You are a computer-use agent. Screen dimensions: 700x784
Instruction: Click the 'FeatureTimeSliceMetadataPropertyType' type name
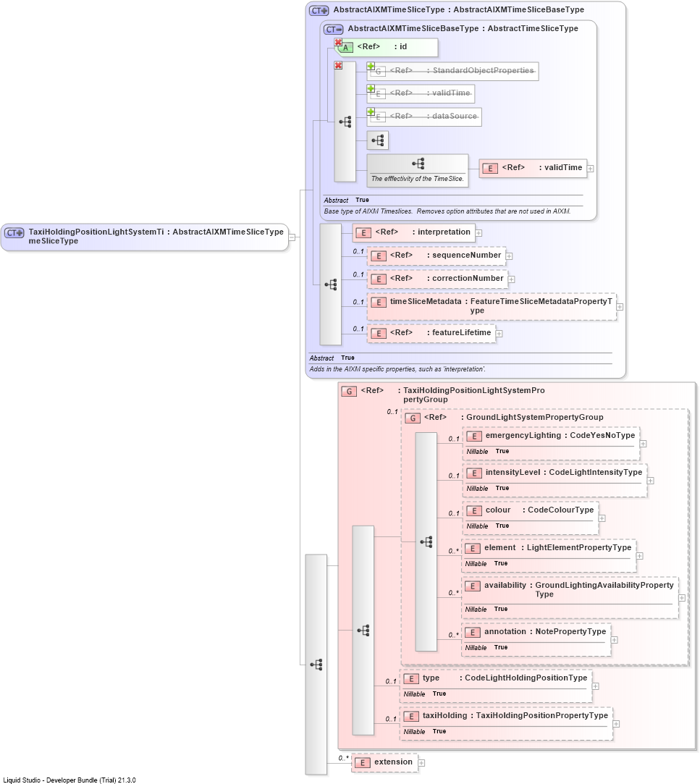541,306
